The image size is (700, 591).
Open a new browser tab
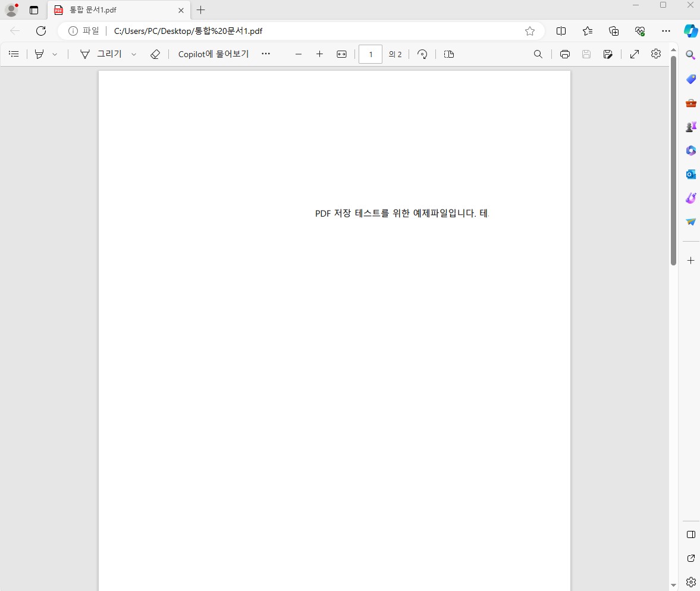tap(201, 10)
